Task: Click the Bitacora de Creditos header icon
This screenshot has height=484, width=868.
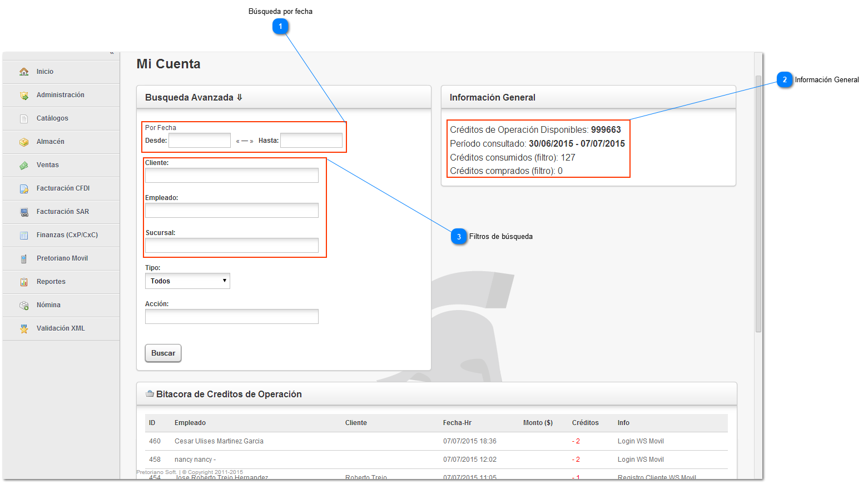Action: [150, 394]
